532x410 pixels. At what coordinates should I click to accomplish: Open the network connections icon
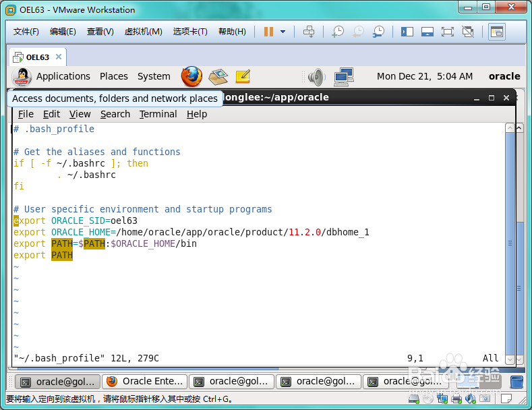point(344,77)
